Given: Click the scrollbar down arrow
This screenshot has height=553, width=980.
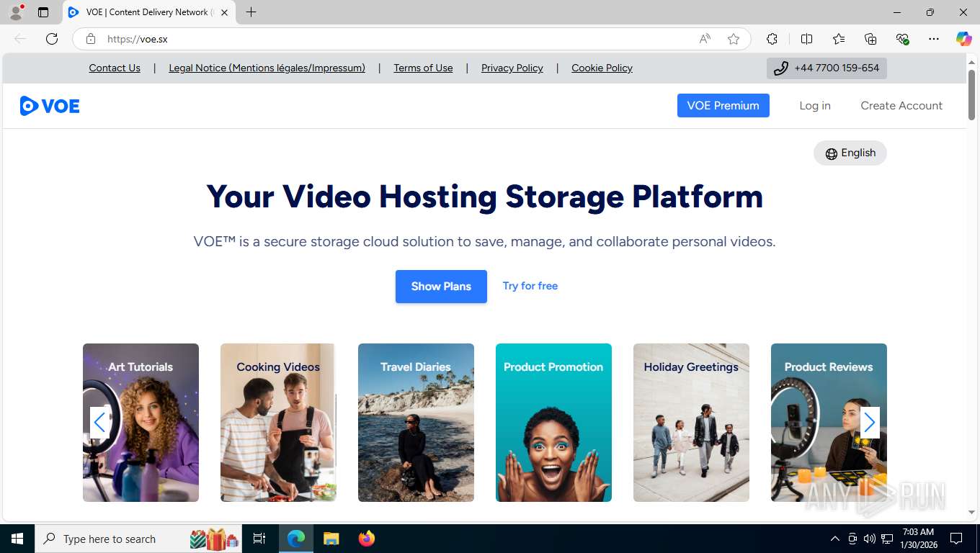Looking at the screenshot, I should (971, 512).
